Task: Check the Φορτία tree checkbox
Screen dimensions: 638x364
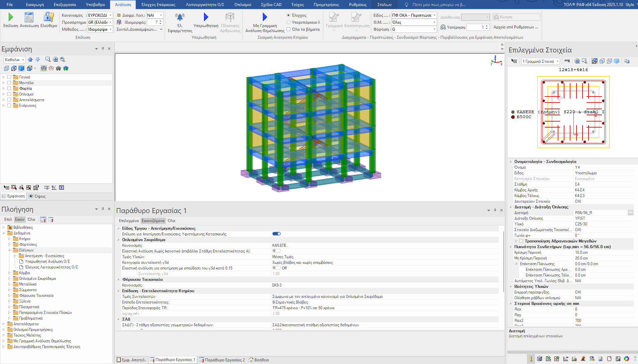Action: [x=9, y=88]
